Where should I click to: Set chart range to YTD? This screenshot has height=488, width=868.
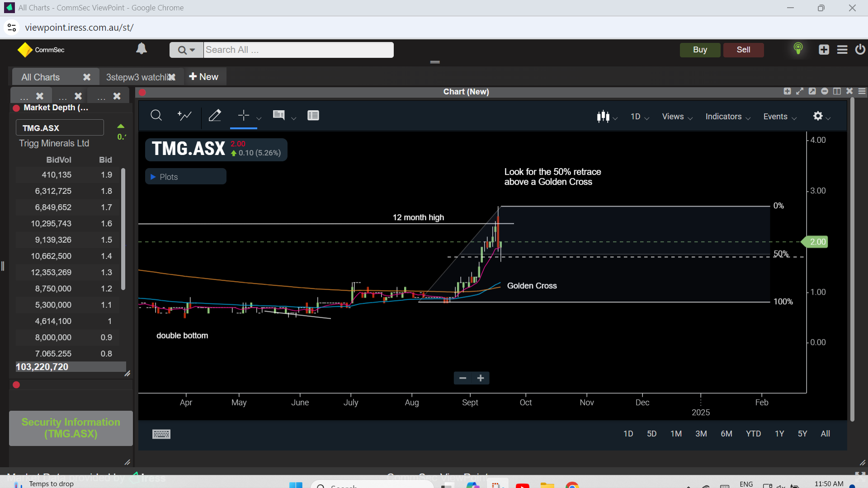tap(753, 434)
